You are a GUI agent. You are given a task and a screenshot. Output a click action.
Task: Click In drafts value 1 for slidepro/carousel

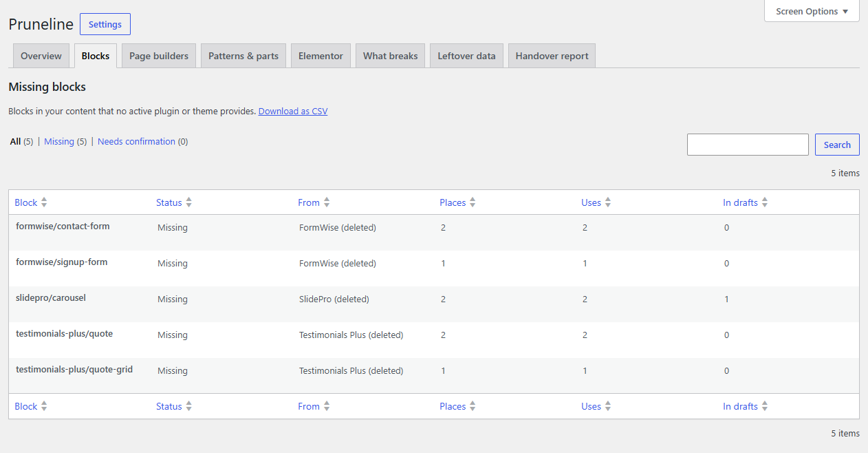tap(726, 299)
